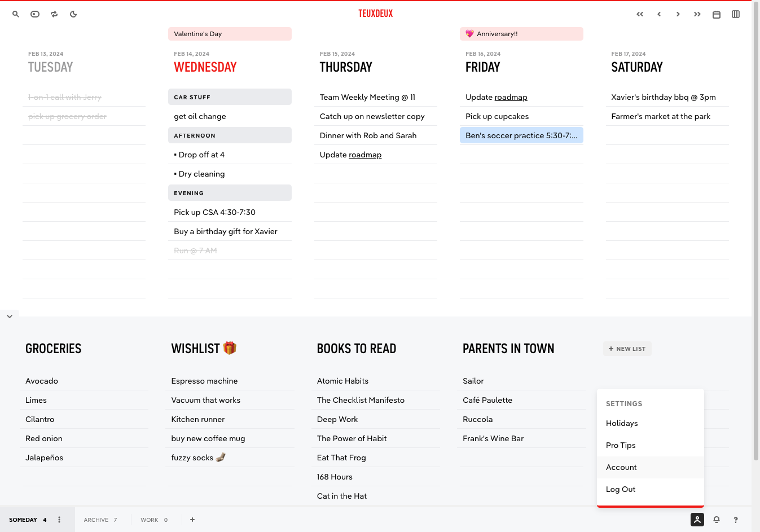
Task: Uncheck completed 'pick up grocery order' task
Action: pos(84,116)
